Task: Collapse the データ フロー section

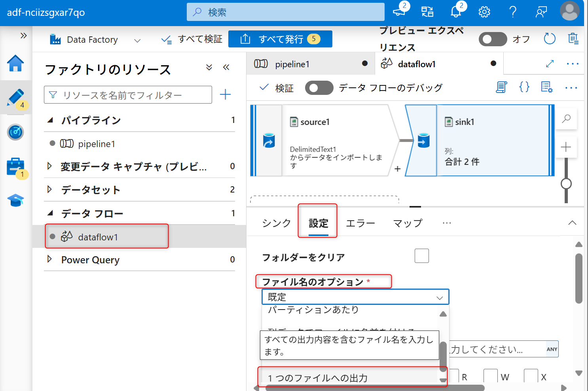Action: (50, 213)
